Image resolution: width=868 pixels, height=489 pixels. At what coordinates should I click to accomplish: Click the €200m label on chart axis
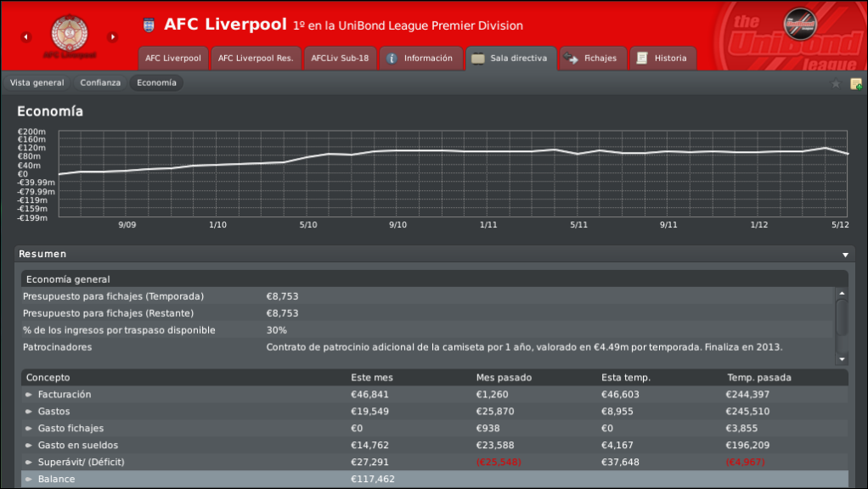point(31,132)
